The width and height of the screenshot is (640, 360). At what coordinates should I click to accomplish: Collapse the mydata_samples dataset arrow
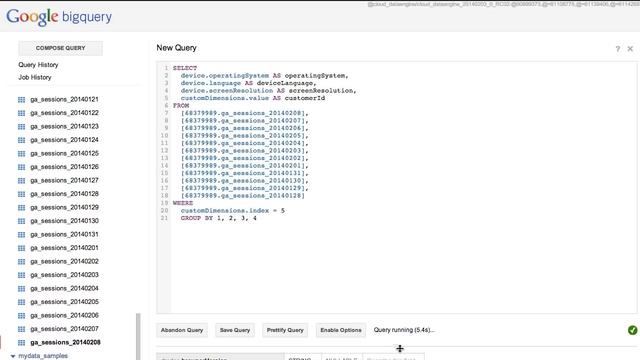(13, 356)
